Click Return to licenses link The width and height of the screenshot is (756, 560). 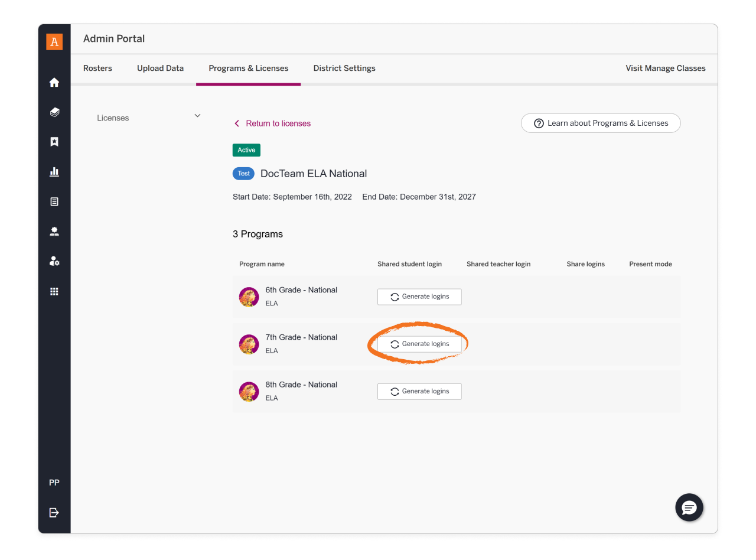[272, 123]
